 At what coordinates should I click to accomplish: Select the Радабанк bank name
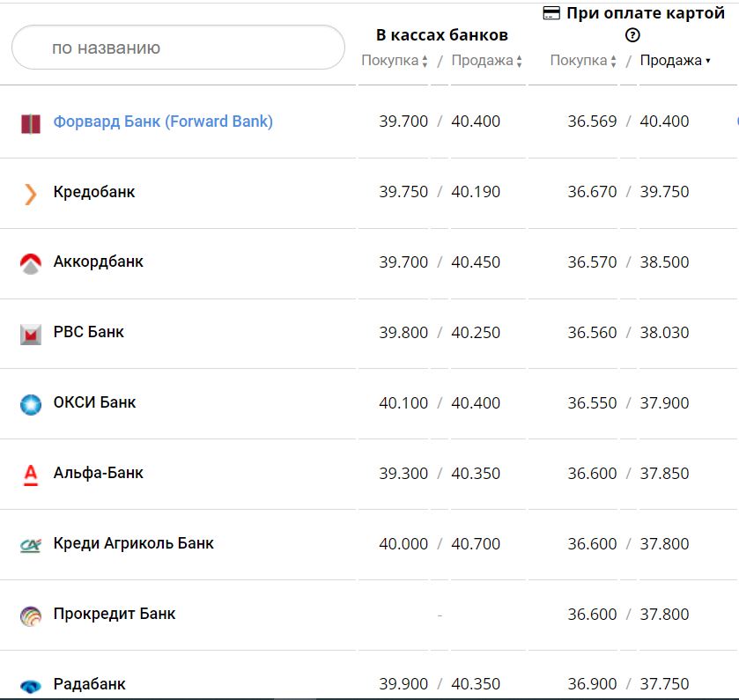point(90,684)
